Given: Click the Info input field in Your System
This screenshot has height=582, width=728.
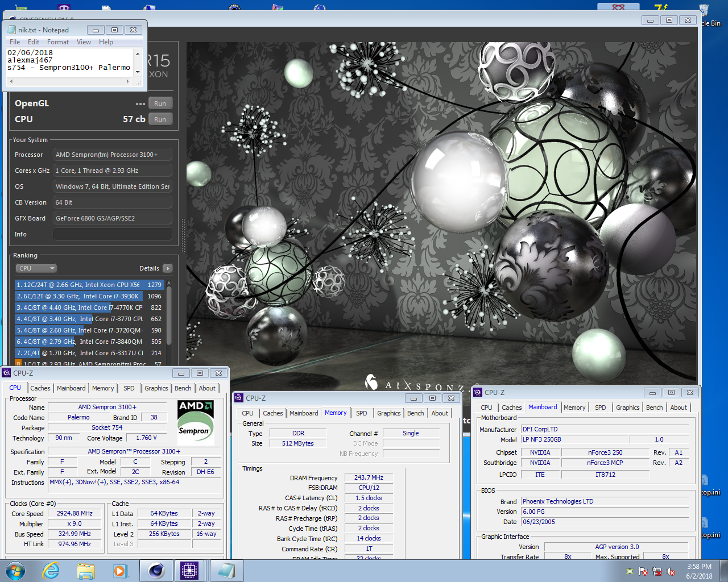Looking at the screenshot, I should click(113, 234).
